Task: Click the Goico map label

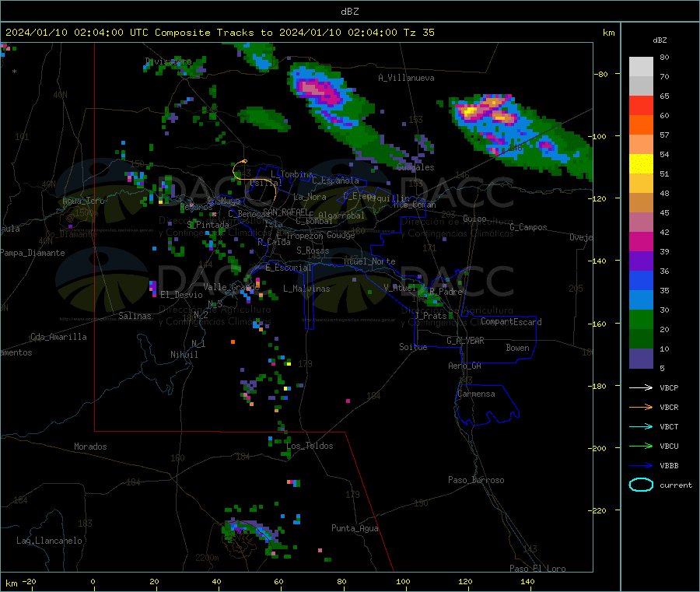Action: pyautogui.click(x=474, y=219)
